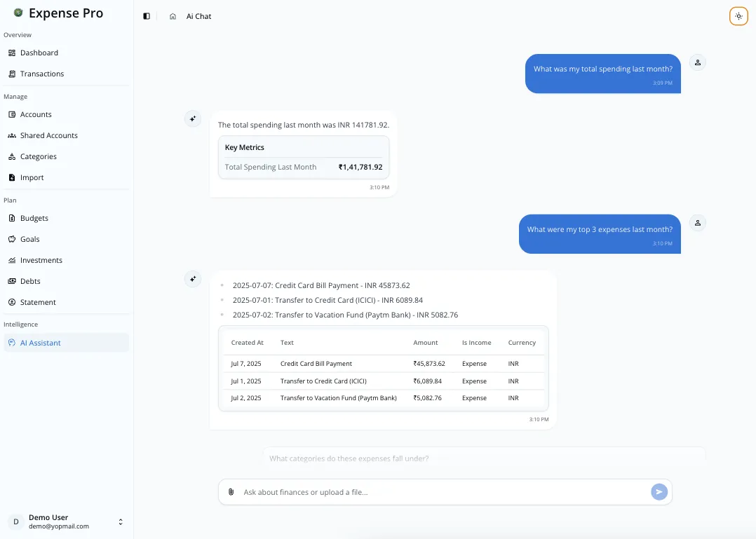Click user avatar beside top 3 expenses question
Screen dimensions: 756x539
(x=698, y=223)
